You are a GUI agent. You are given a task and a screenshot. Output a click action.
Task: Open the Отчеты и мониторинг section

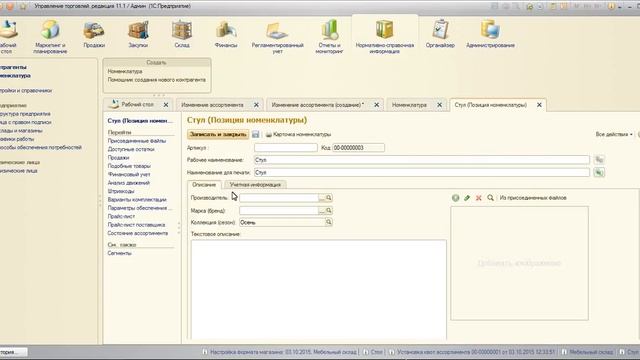tap(329, 37)
